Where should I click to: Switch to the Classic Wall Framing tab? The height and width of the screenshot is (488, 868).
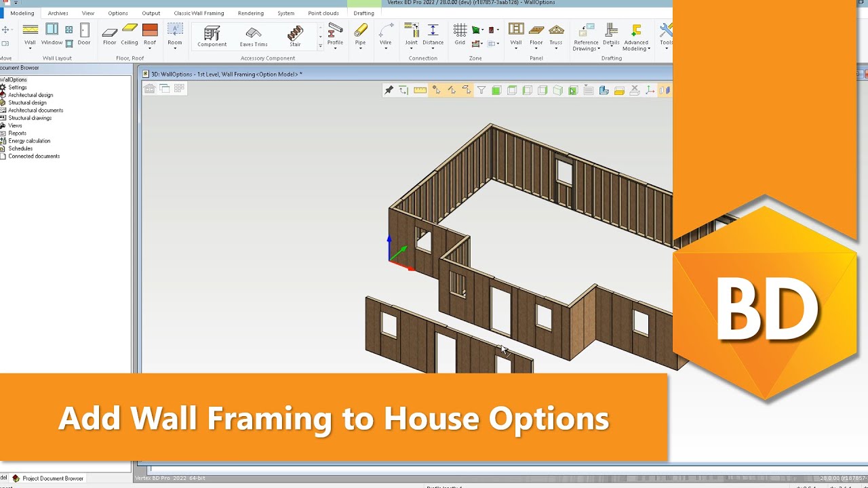tap(199, 13)
